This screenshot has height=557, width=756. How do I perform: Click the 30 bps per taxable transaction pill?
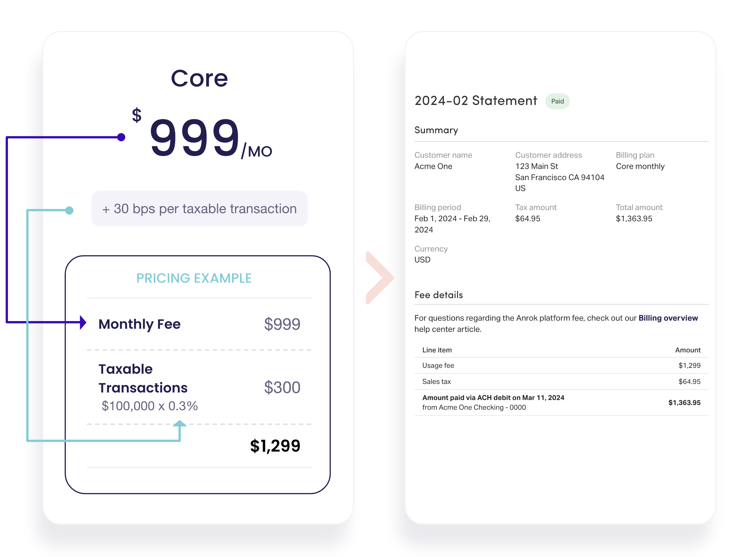coord(199,209)
